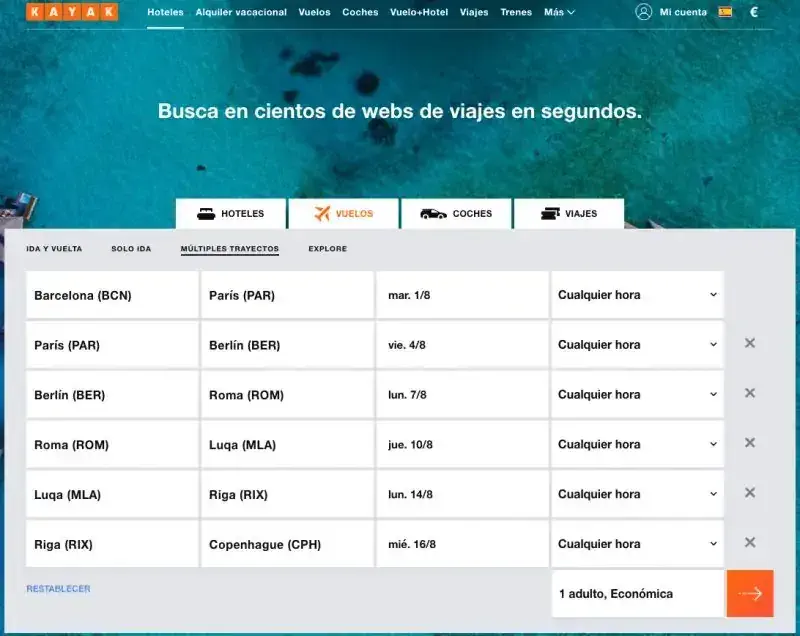The width and height of the screenshot is (800, 636).
Task: Open the EXPLORE option
Action: pos(328,249)
